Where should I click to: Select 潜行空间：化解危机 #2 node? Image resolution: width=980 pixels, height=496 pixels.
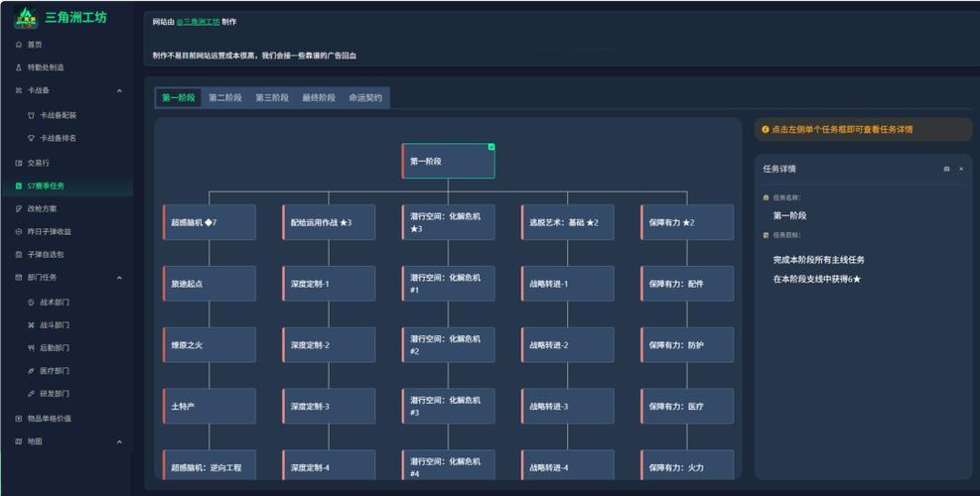click(x=448, y=345)
